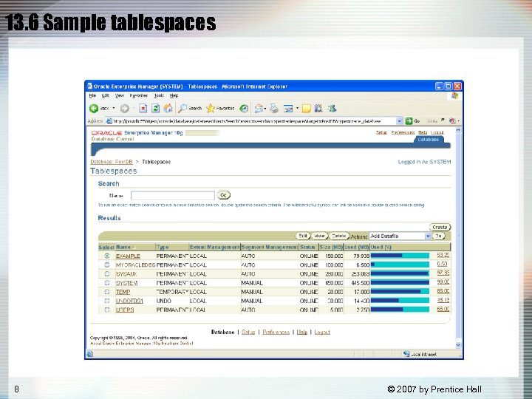
Task: Open the File menu
Action: (x=92, y=95)
